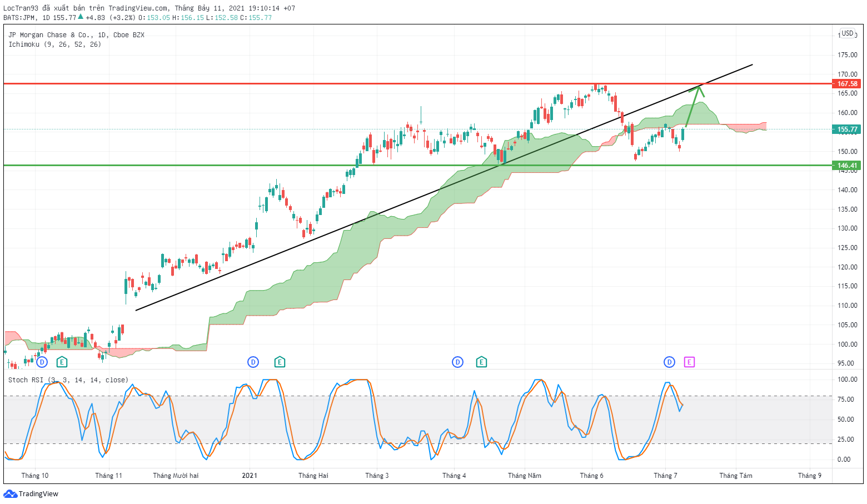Click the 120.00 price axis value

point(848,267)
